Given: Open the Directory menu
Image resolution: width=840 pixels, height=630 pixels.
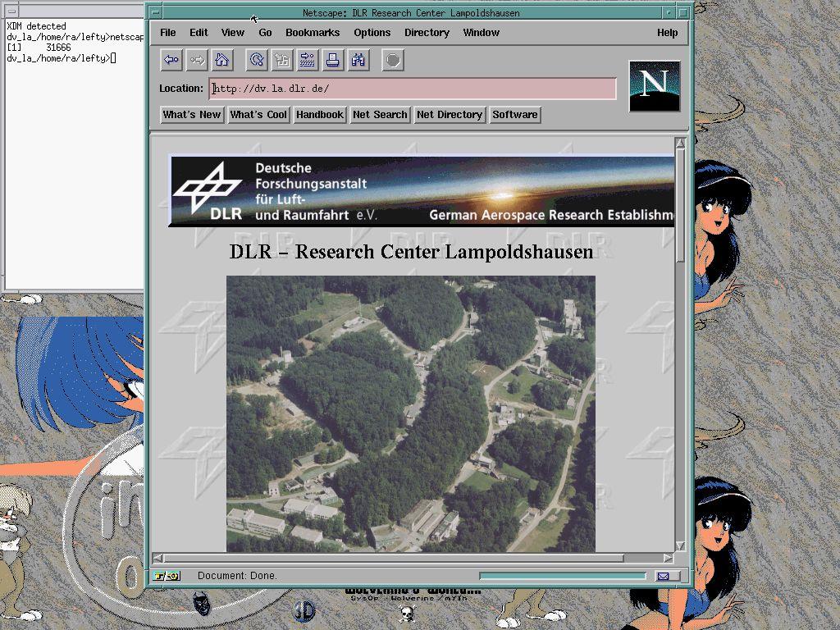Looking at the screenshot, I should click(x=427, y=33).
